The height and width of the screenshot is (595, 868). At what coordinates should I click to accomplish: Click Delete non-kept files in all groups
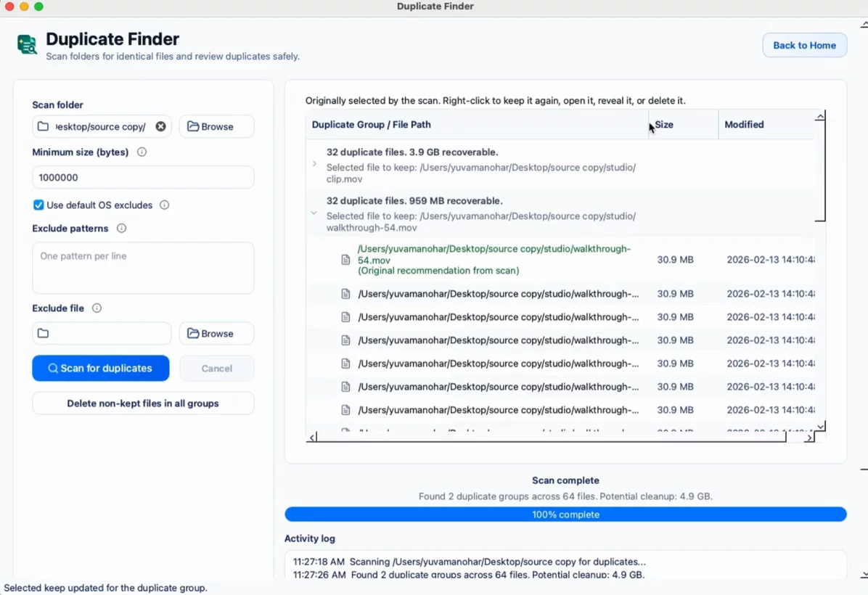click(x=143, y=403)
